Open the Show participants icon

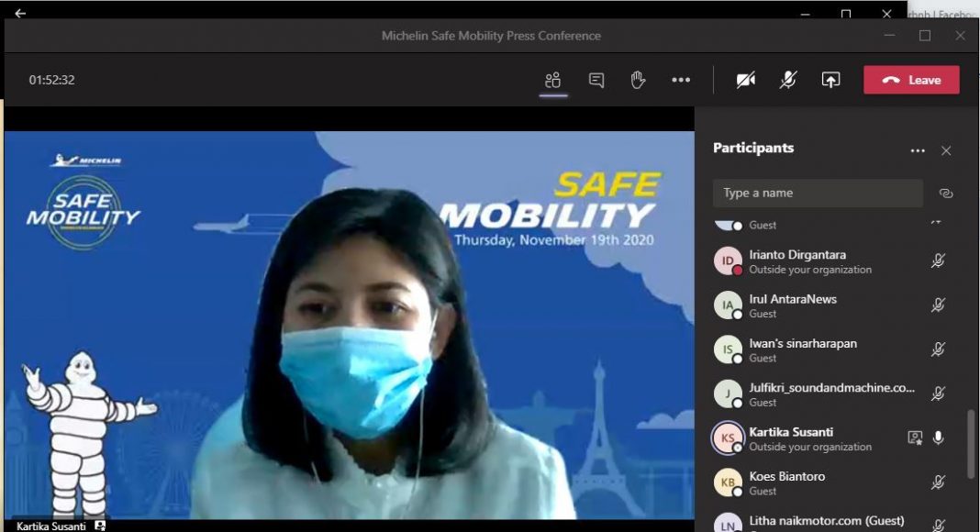point(552,80)
